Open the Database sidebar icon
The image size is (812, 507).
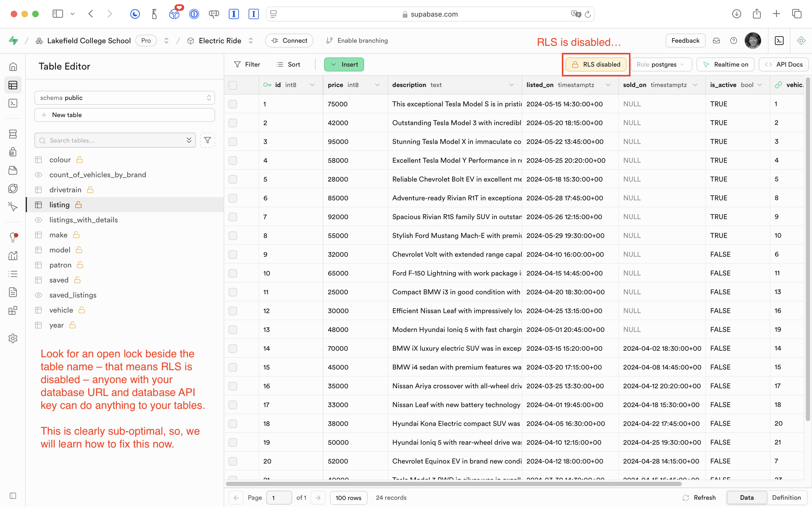coord(13,134)
